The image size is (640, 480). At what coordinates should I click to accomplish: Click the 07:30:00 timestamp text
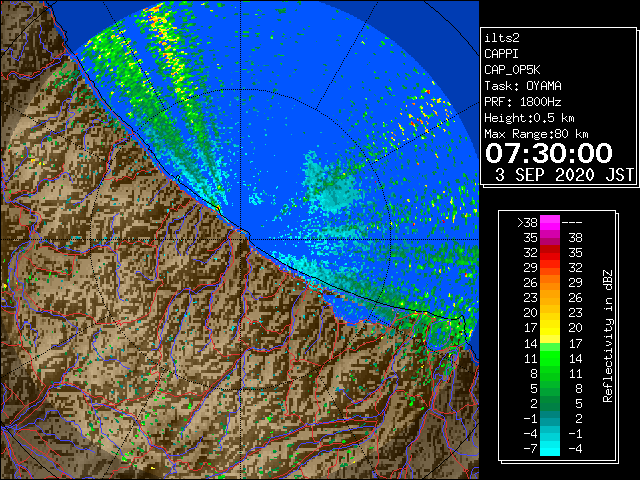click(549, 153)
